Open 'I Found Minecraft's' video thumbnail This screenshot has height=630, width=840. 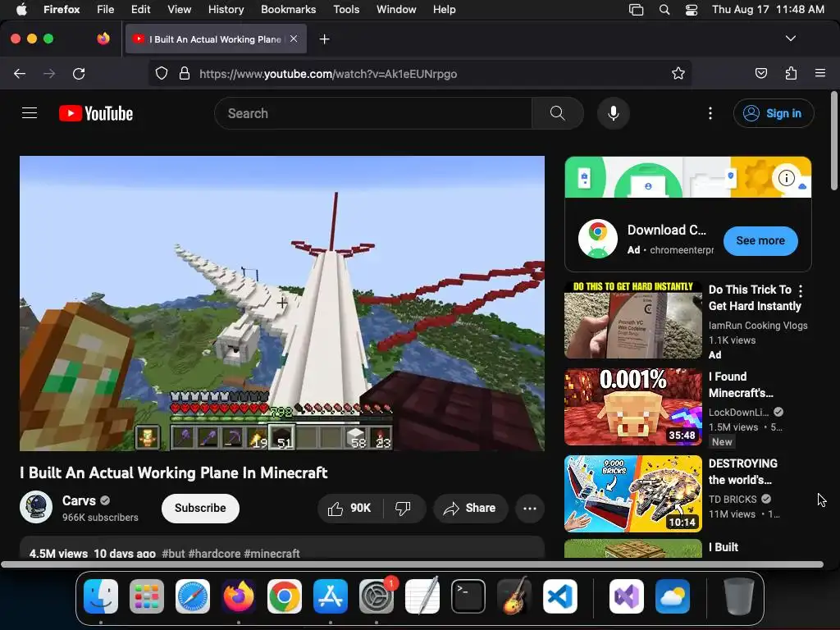(633, 407)
